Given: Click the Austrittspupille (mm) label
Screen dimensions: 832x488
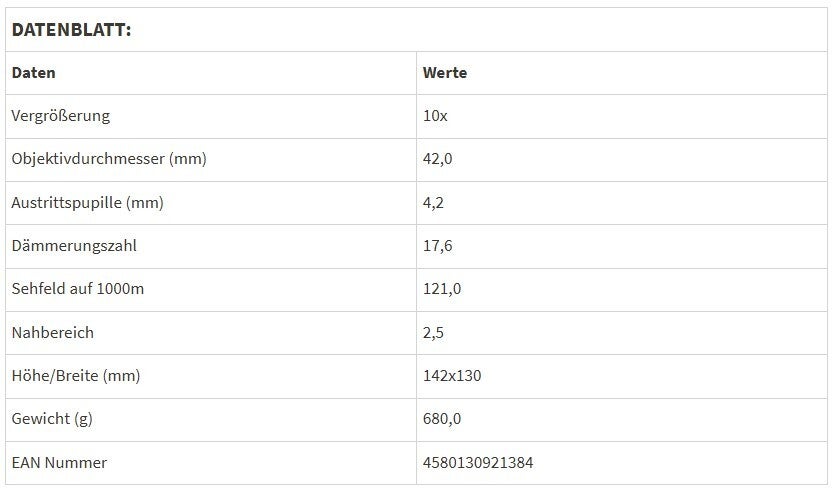Looking at the screenshot, I should click(87, 203).
